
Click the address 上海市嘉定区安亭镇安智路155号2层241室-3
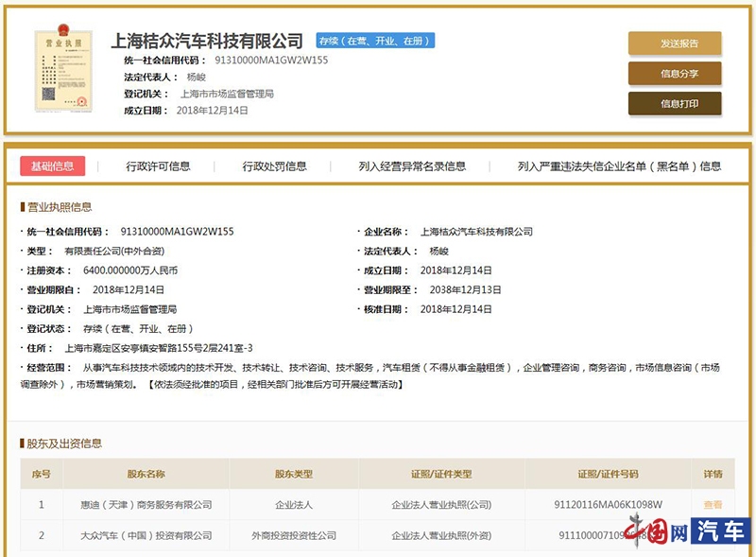point(159,348)
